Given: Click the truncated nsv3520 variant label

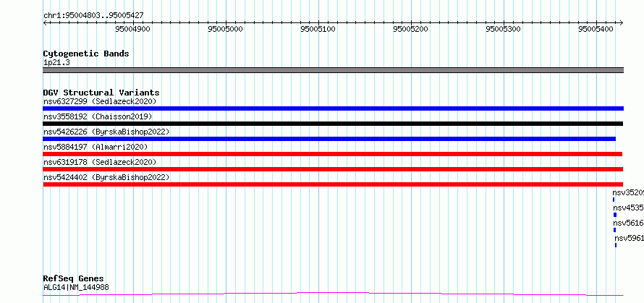Looking at the screenshot, I should coord(628,192).
